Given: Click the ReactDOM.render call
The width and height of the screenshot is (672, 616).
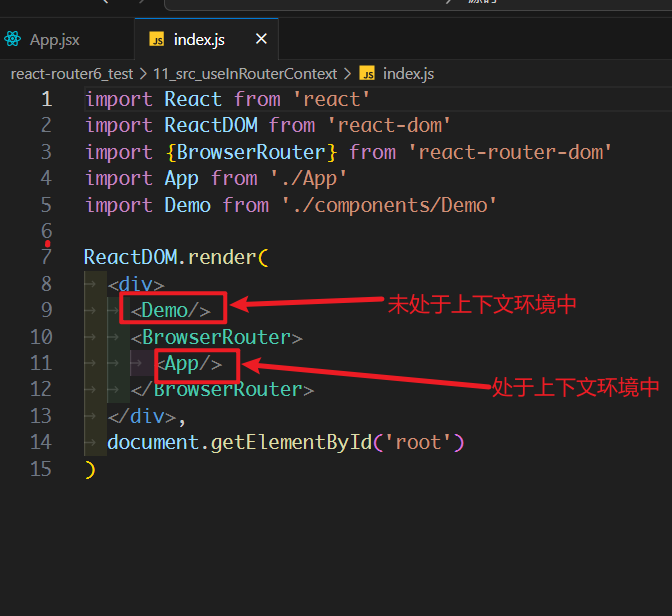Looking at the screenshot, I should [170, 257].
